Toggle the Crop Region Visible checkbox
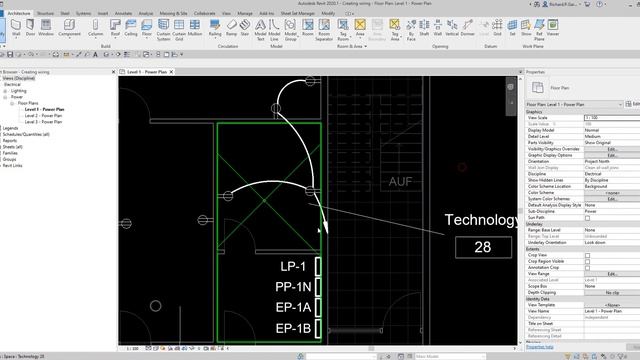Image resolution: width=640 pixels, height=360 pixels. tap(587, 261)
